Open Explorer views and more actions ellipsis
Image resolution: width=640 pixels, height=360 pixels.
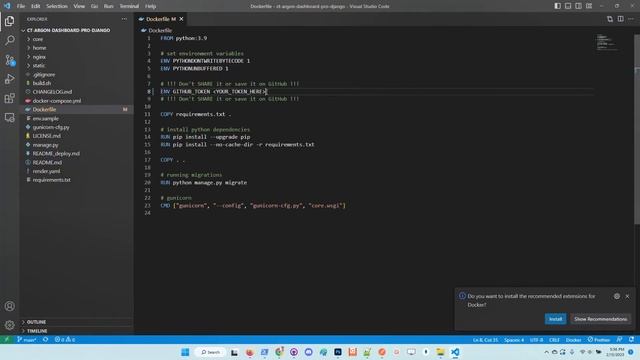click(124, 19)
